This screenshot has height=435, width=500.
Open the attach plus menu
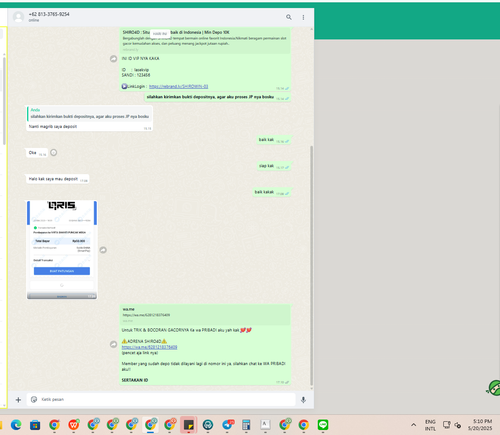[18, 400]
